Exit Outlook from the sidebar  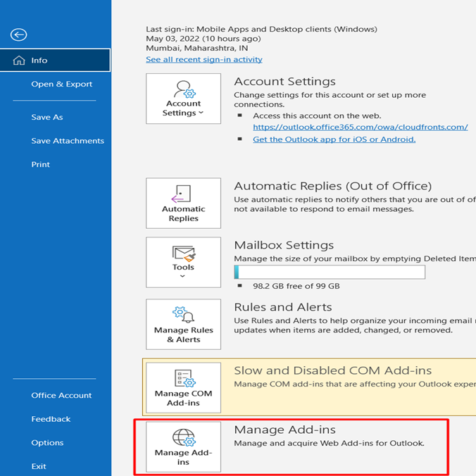pos(39,466)
